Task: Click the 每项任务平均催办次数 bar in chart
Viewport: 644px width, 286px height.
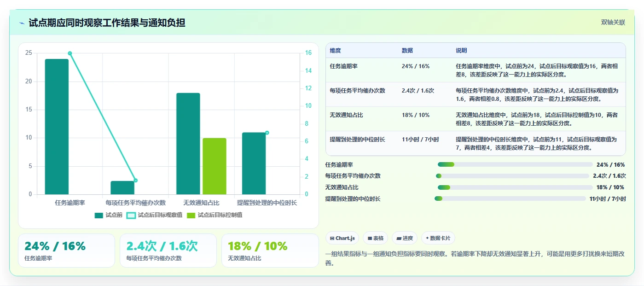Action: tap(122, 188)
